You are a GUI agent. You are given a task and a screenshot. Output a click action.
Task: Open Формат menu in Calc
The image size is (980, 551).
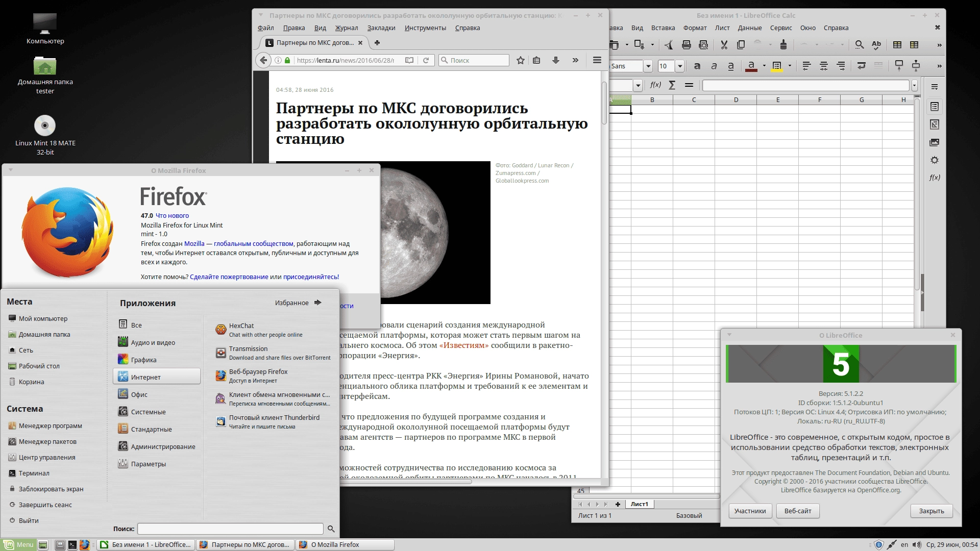695,28
